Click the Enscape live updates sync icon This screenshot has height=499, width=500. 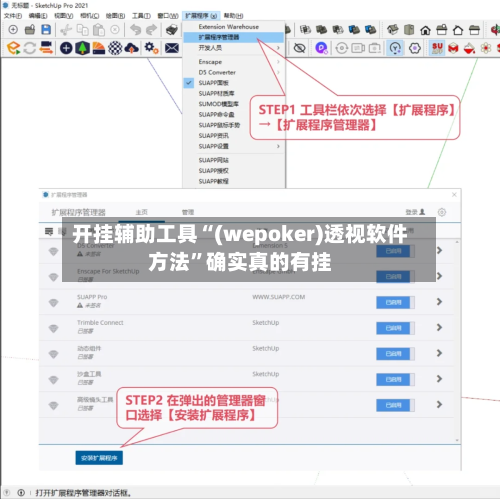coord(30,48)
